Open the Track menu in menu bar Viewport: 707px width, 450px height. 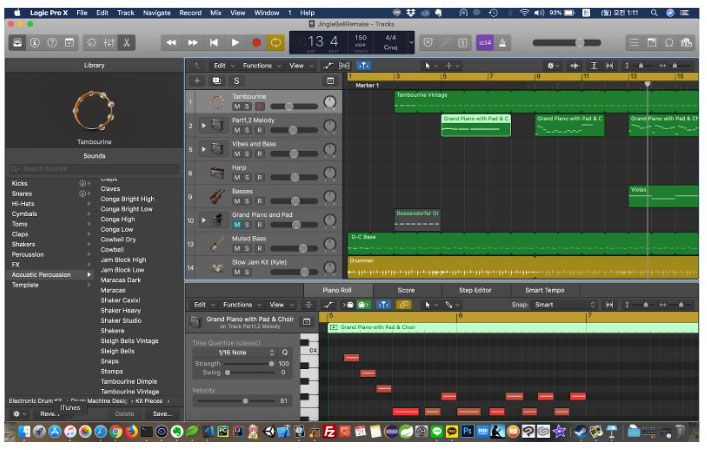[x=126, y=13]
